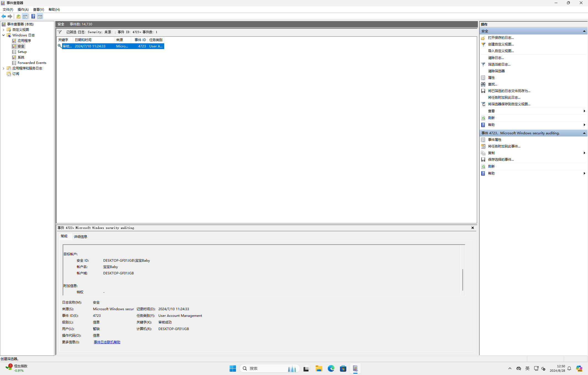Image resolution: width=588 pixels, height=375 pixels.
Task: Sort by the 事件 ID column header
Action: tap(139, 40)
